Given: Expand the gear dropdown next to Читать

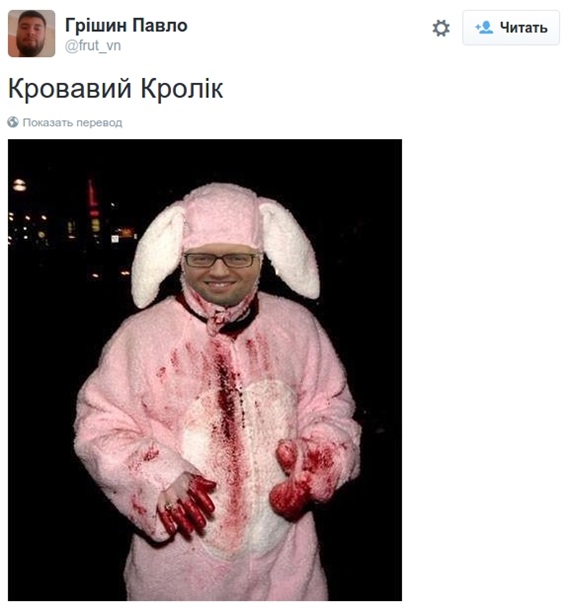Looking at the screenshot, I should tap(441, 28).
